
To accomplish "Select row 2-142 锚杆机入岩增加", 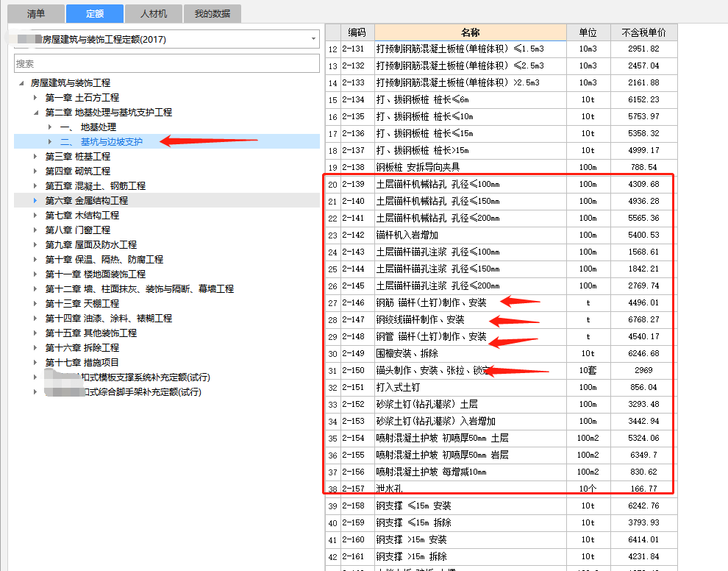I will point(502,235).
